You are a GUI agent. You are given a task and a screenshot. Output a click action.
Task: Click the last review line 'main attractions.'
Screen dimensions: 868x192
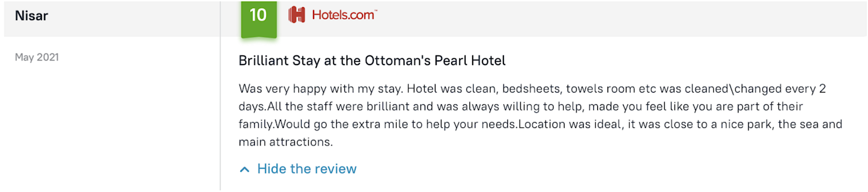285,142
